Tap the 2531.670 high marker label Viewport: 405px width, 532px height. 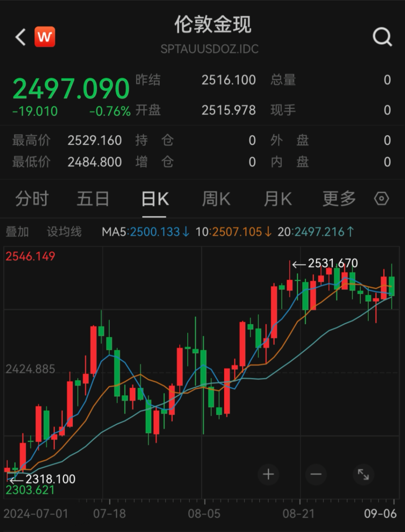(x=333, y=263)
